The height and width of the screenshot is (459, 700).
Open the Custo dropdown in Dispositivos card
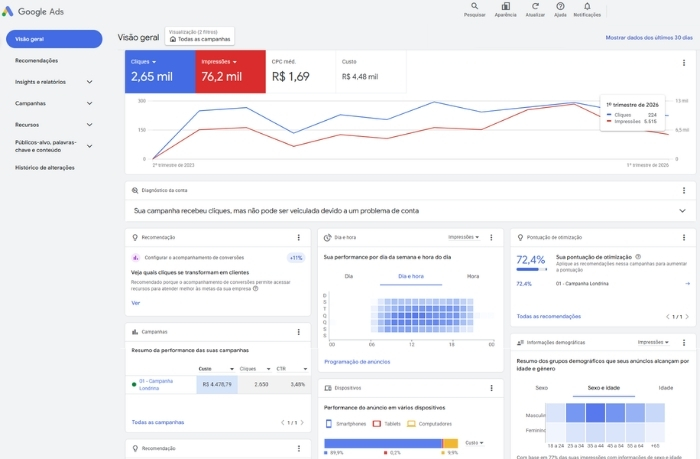474,442
